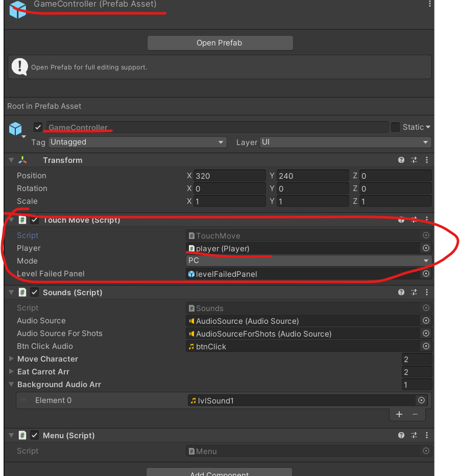Open the Layer dropdown showing UI
Viewport: 460px width, 476px height.
click(345, 142)
